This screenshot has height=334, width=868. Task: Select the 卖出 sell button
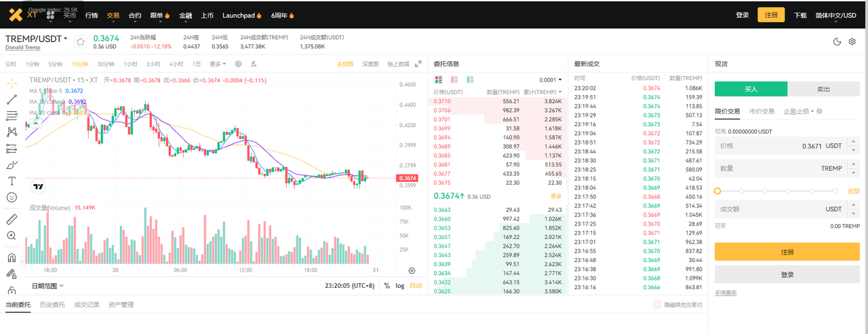[x=824, y=89]
